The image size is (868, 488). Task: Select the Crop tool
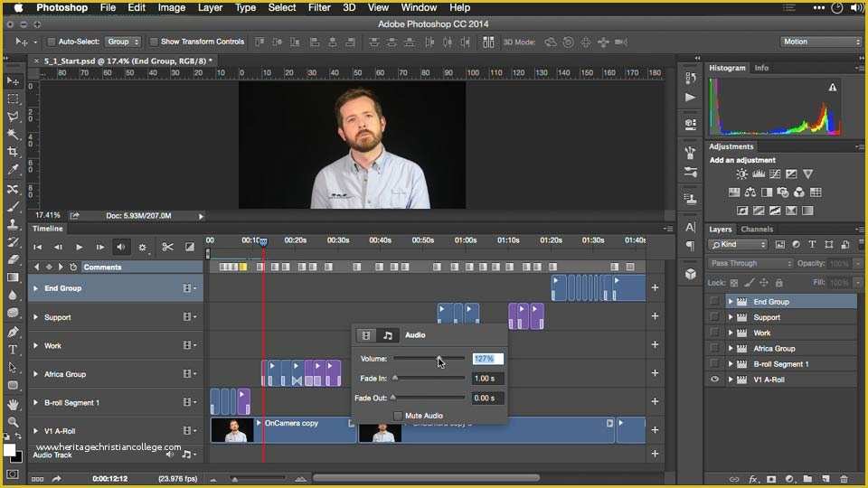(x=13, y=152)
